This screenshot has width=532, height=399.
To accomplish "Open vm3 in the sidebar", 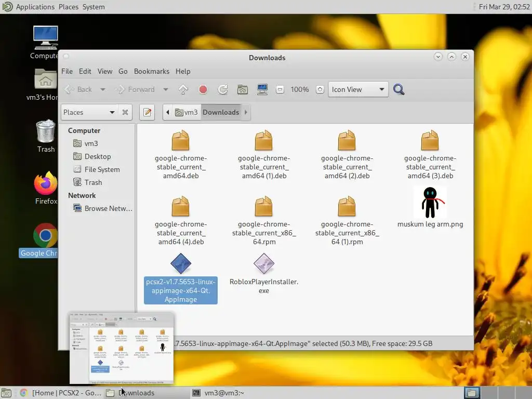I will (x=86, y=143).
